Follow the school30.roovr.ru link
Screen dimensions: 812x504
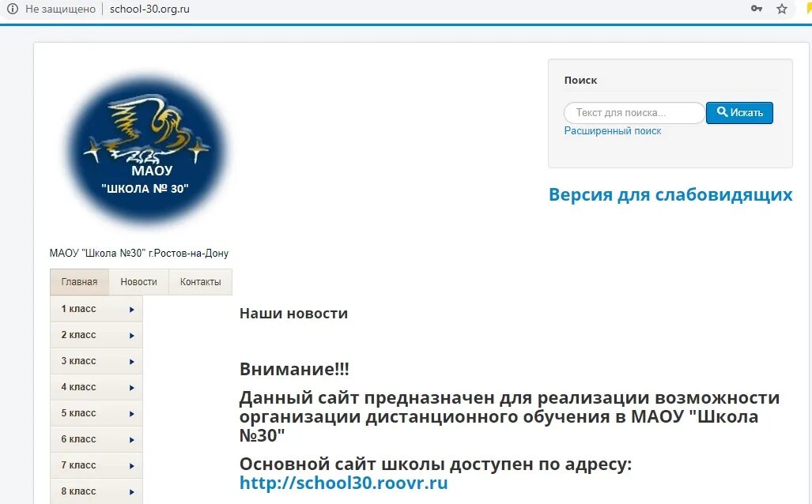pos(343,483)
